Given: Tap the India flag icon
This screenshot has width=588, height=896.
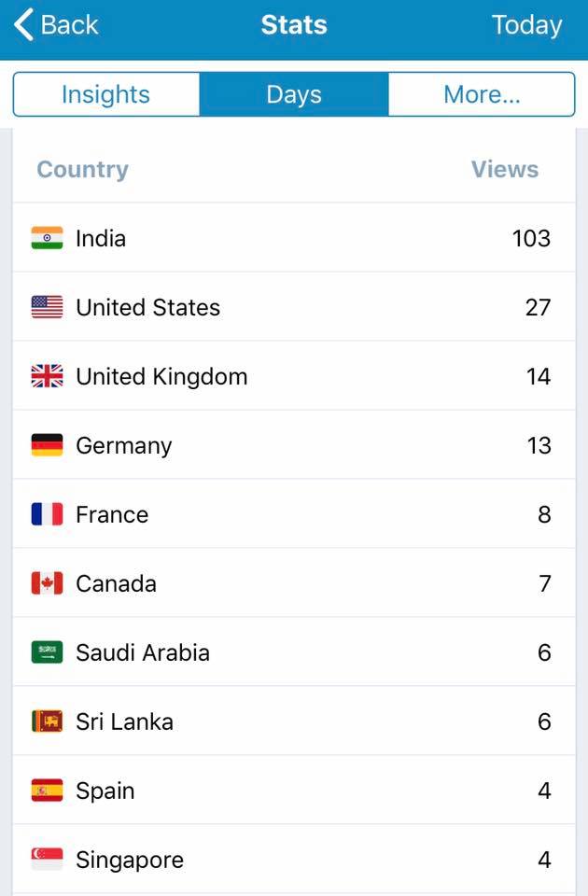Looking at the screenshot, I should pyautogui.click(x=47, y=238).
